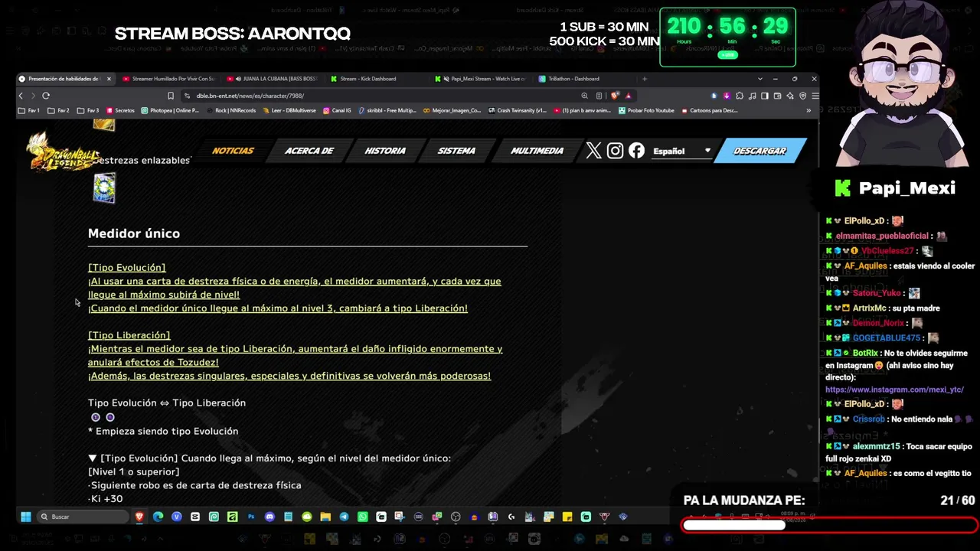The height and width of the screenshot is (551, 980).
Task: Open Discord from the taskbar
Action: click(x=269, y=517)
